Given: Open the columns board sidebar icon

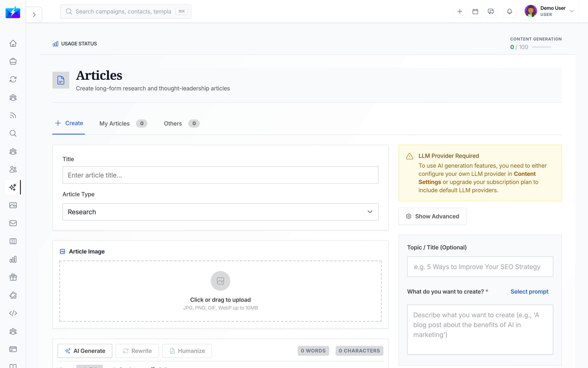Looking at the screenshot, I should pos(13,241).
